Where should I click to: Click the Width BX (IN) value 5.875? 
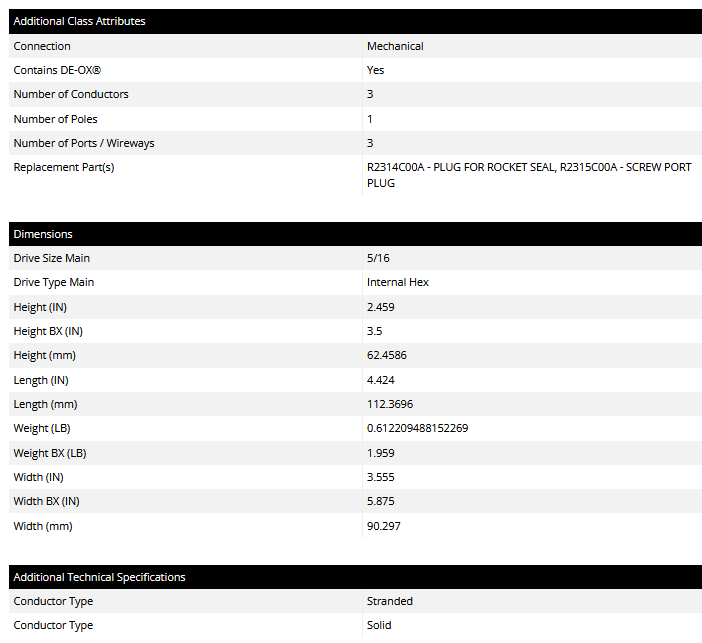381,501
